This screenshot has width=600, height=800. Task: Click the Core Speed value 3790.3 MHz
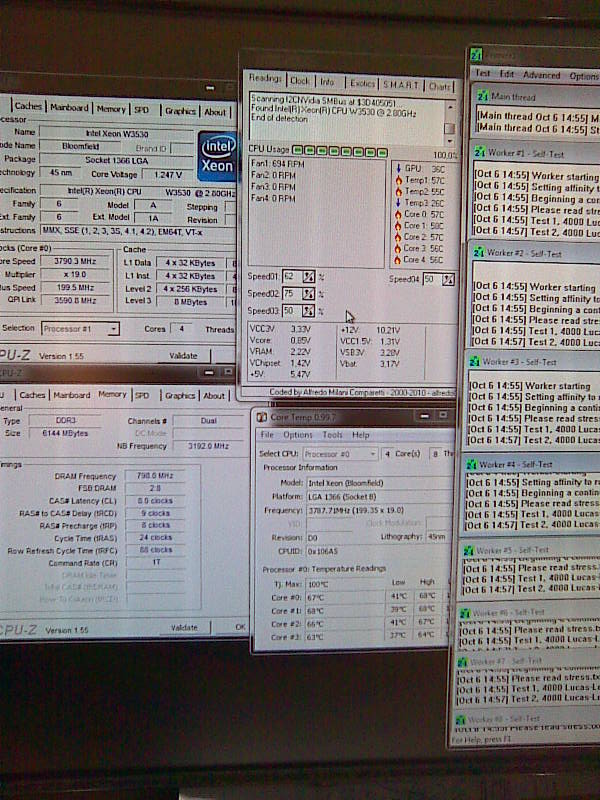(75, 261)
